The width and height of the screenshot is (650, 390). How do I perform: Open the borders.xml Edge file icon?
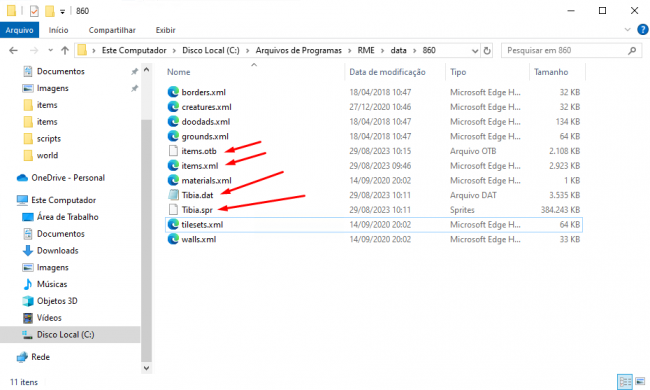(173, 92)
